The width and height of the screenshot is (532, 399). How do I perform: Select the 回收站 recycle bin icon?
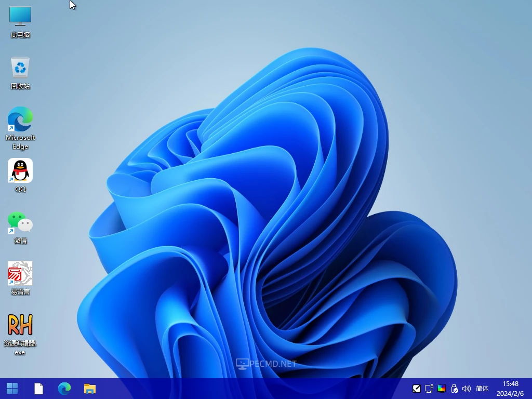pos(20,73)
